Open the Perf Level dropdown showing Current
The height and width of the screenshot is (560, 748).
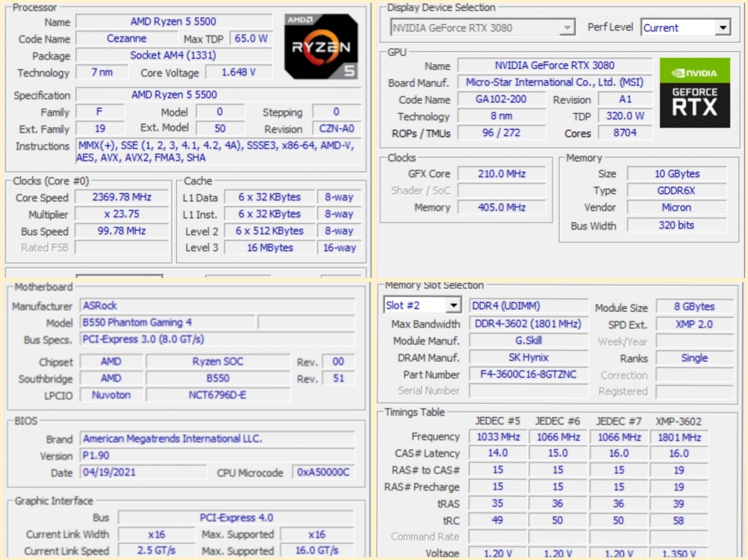tap(686, 27)
